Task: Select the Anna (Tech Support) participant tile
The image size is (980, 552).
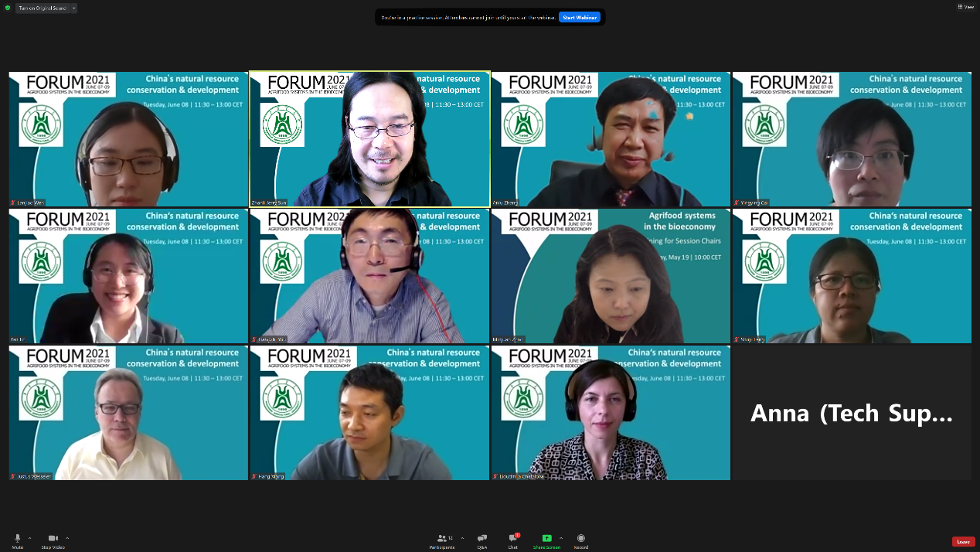Action: (x=852, y=413)
